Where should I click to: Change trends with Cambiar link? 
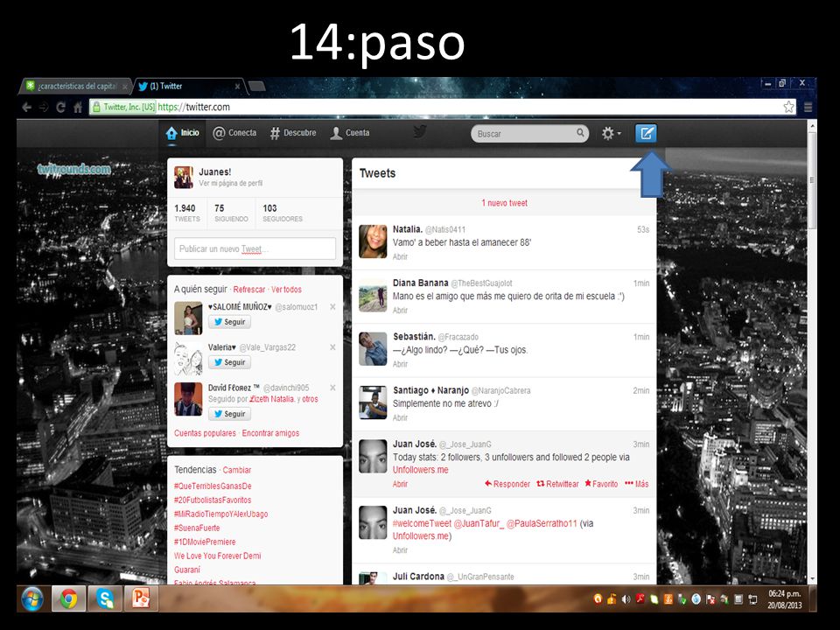pyautogui.click(x=237, y=470)
